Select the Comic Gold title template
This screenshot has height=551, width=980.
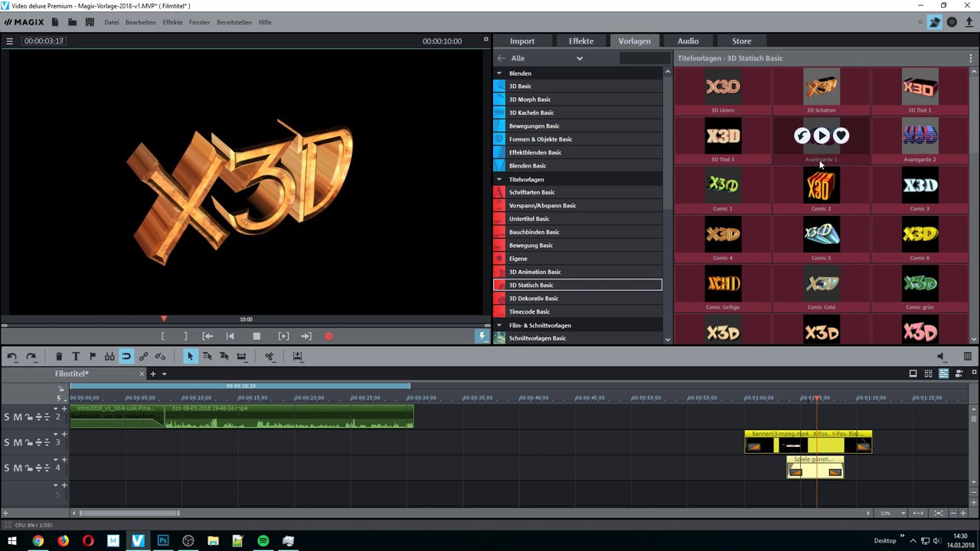[821, 288]
